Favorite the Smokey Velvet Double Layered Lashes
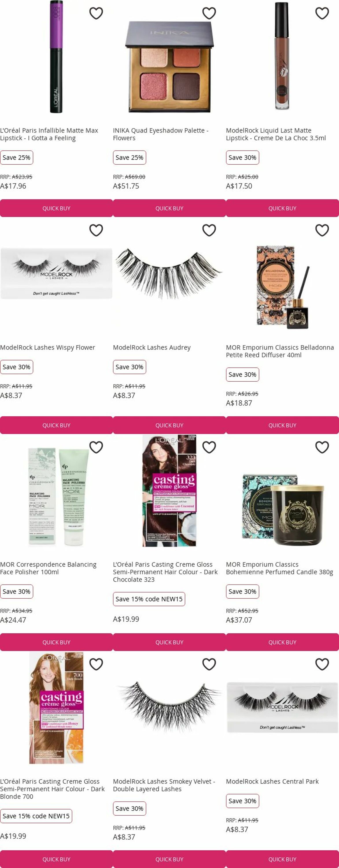The image size is (339, 868). [x=209, y=665]
